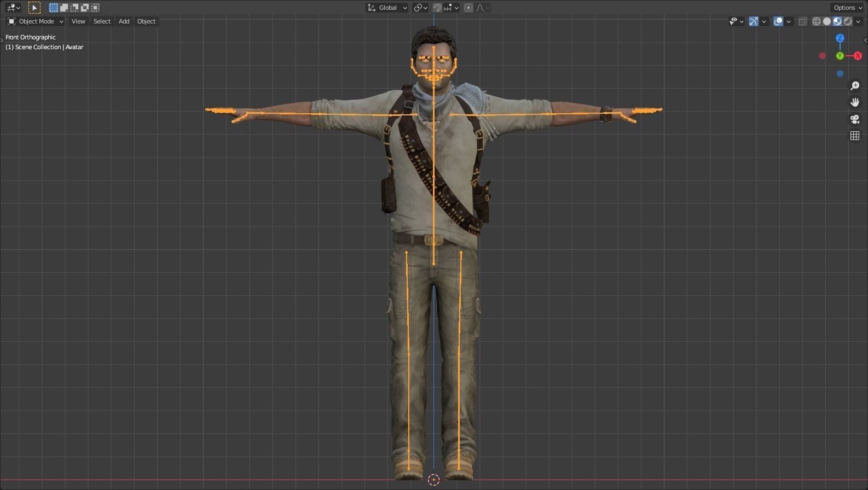The image size is (868, 490).
Task: Choose Intersect Selection mode
Action: pyautogui.click(x=95, y=8)
